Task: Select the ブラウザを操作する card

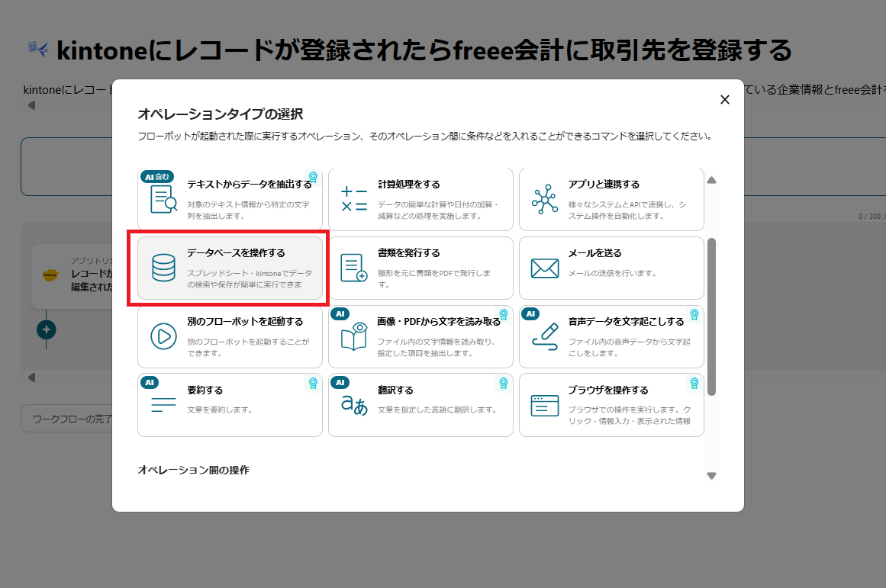Action: (611, 405)
